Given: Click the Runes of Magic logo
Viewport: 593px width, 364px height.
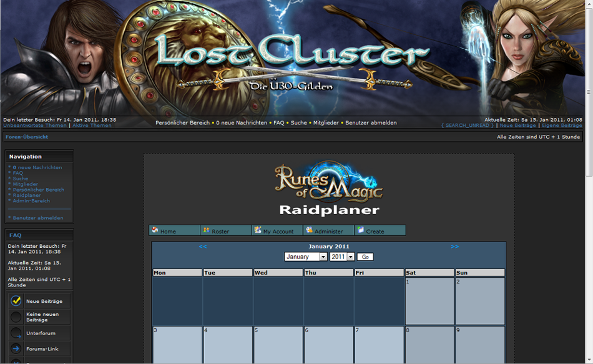Looking at the screenshot, I should (328, 182).
